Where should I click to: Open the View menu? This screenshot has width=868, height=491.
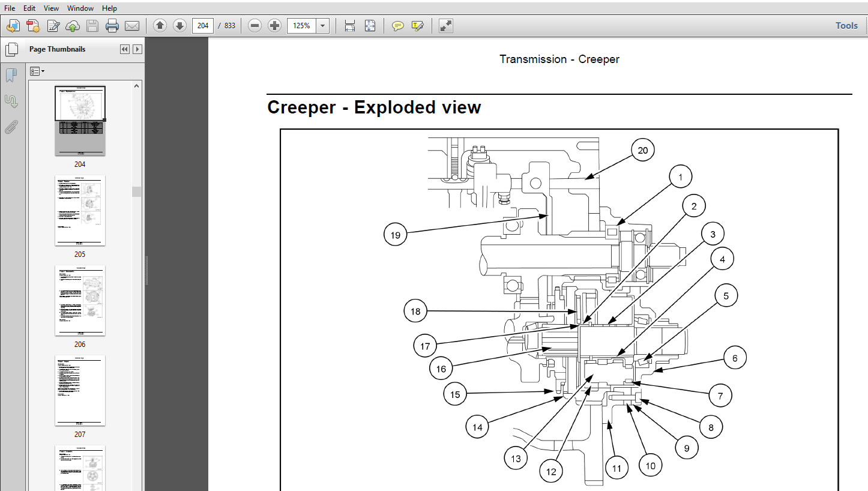[x=52, y=8]
